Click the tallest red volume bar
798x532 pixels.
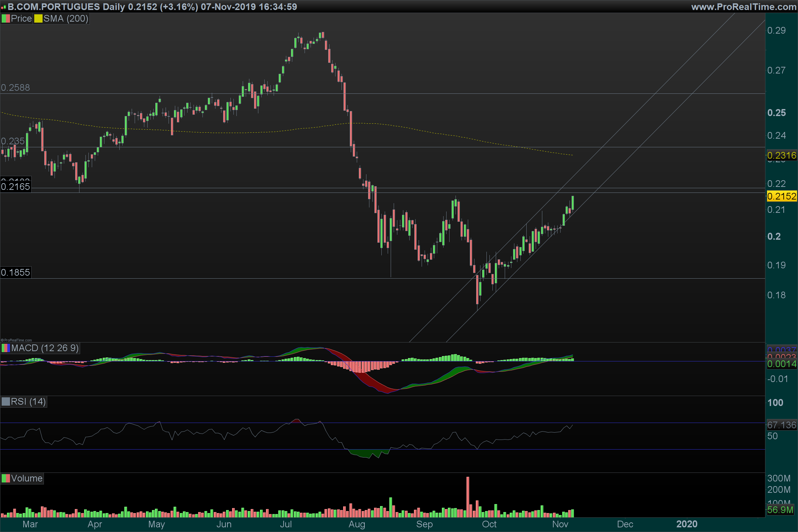(x=468, y=497)
